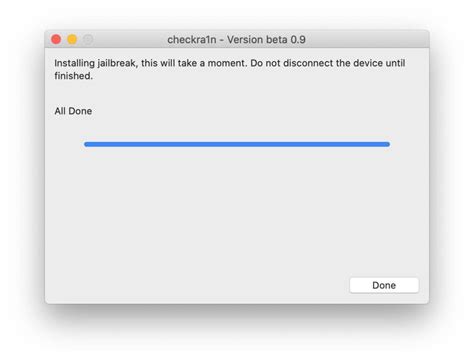
Task: Minimize the window using the yellow button
Action: point(72,39)
